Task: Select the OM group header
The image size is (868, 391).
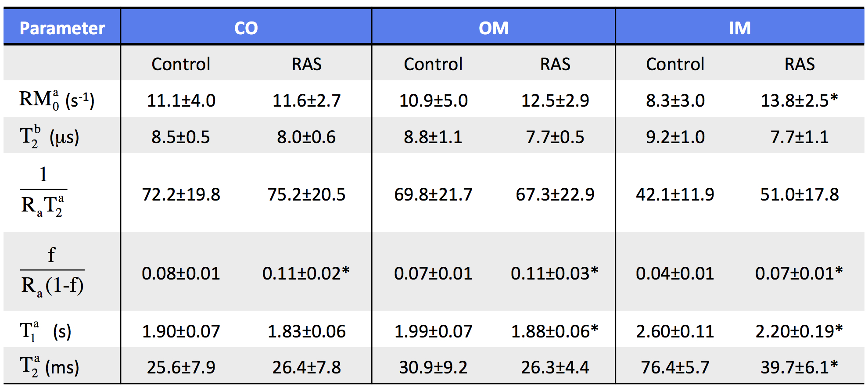Action: click(x=493, y=28)
